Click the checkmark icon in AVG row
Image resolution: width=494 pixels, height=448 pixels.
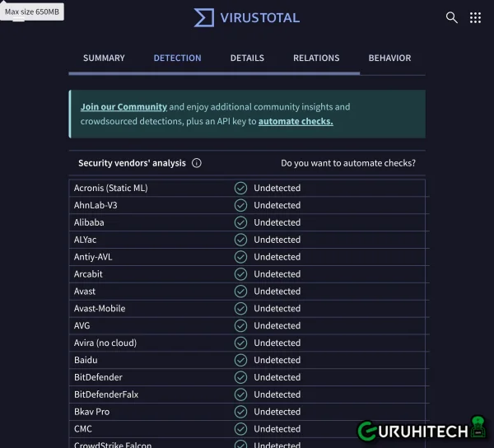point(240,326)
